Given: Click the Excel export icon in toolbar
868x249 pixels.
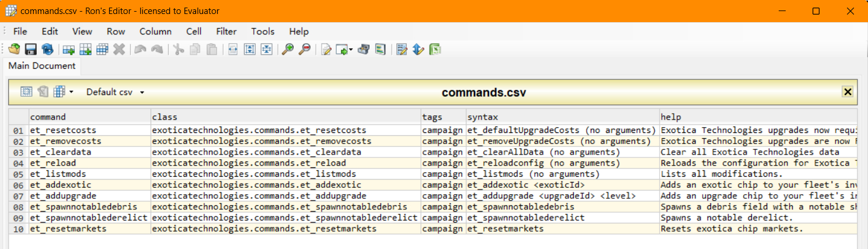Looking at the screenshot, I should point(435,50).
